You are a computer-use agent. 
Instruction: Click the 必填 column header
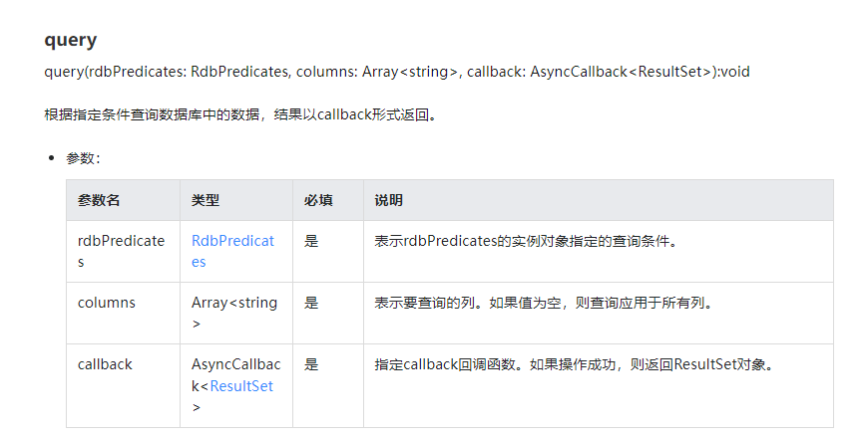coord(318,200)
